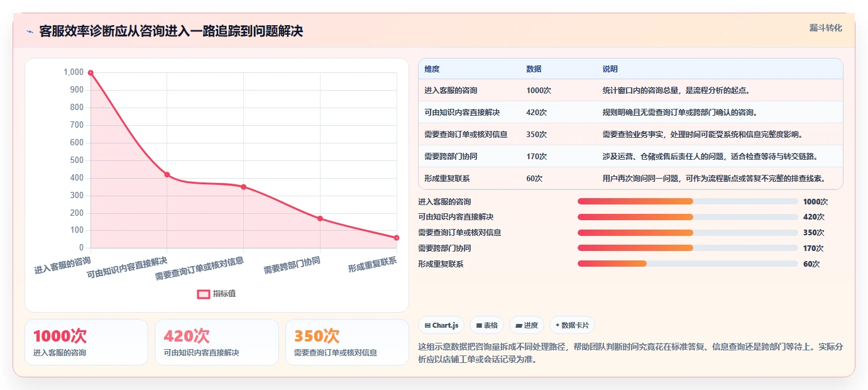This screenshot has height=390, width=868.
Task: Click the y-axis label 500
Action: [x=76, y=160]
